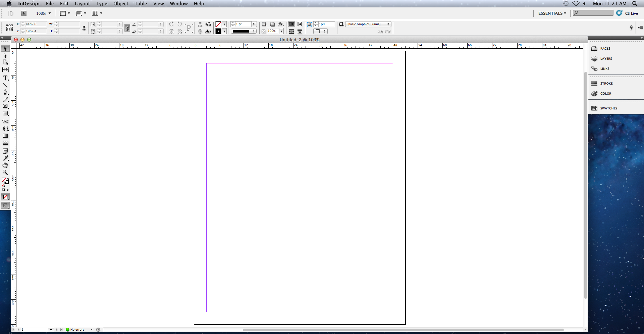Choose the Eyedropper tool
Viewport: 644px width, 334px height.
tap(5, 158)
